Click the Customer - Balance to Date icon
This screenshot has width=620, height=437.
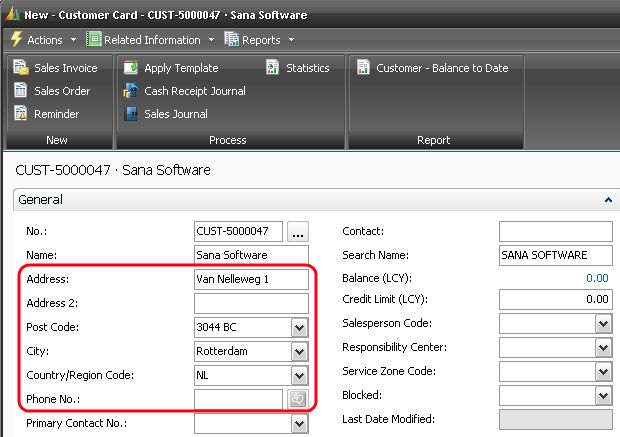(363, 67)
